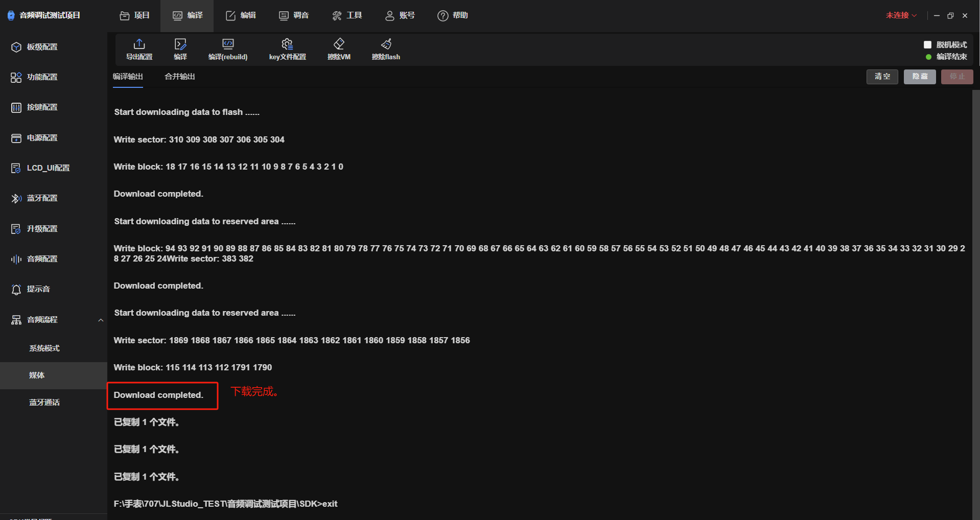Click the 停止 button

tap(957, 77)
